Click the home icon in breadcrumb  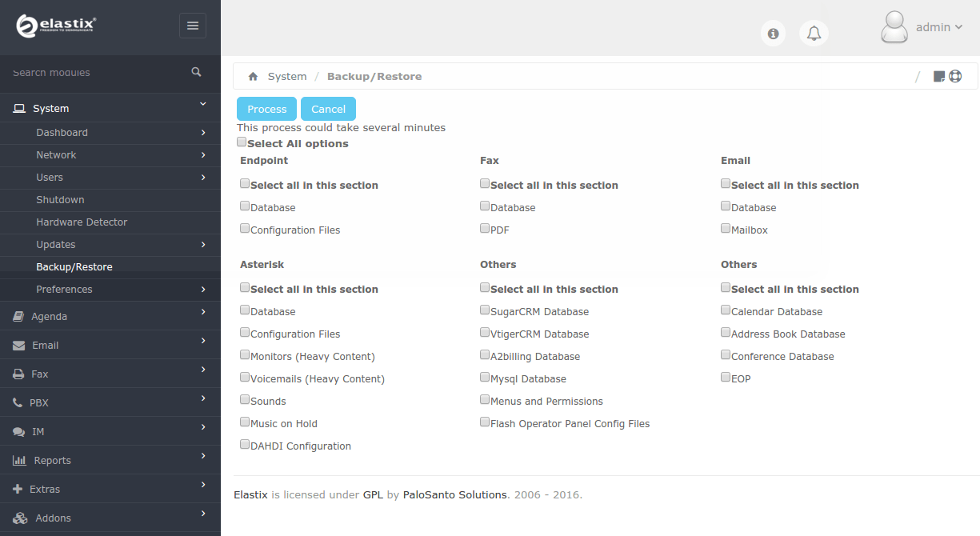[253, 77]
